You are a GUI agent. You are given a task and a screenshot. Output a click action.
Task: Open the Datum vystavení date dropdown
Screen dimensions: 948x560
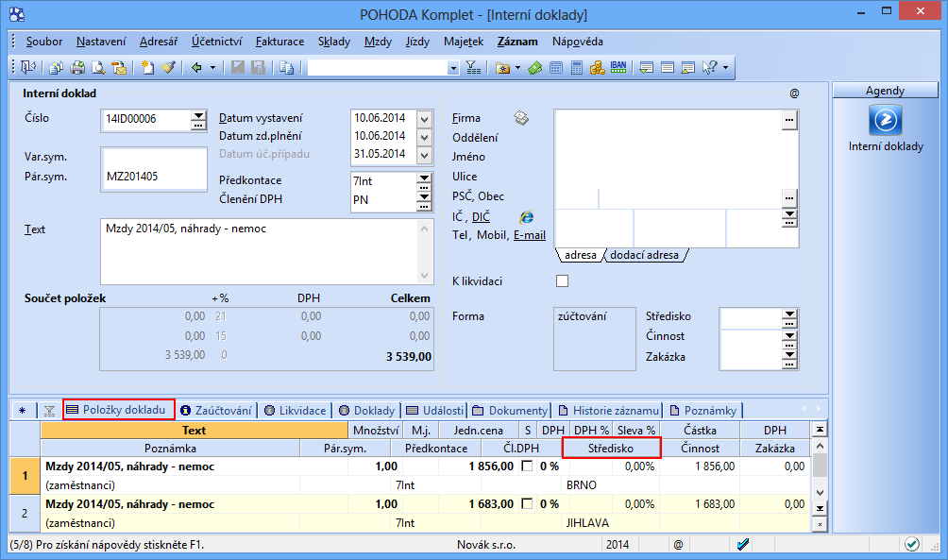(x=424, y=119)
